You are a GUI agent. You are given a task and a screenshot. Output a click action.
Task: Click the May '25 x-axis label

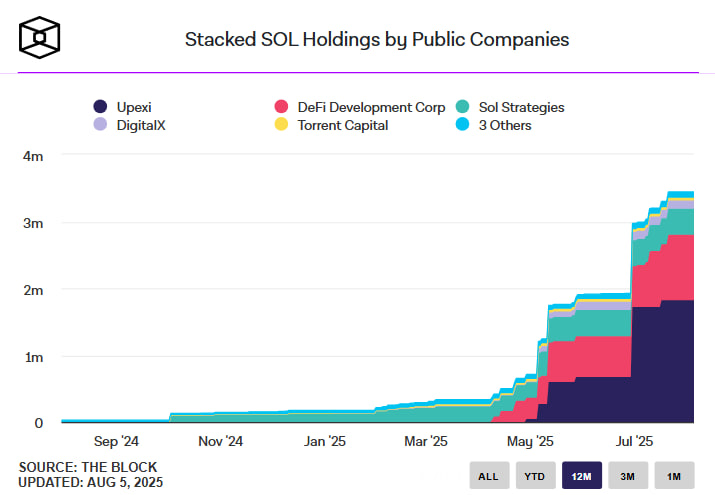click(531, 440)
